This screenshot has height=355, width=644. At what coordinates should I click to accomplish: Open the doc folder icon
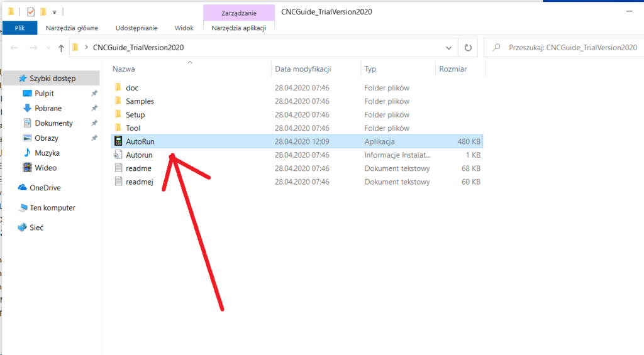click(118, 87)
